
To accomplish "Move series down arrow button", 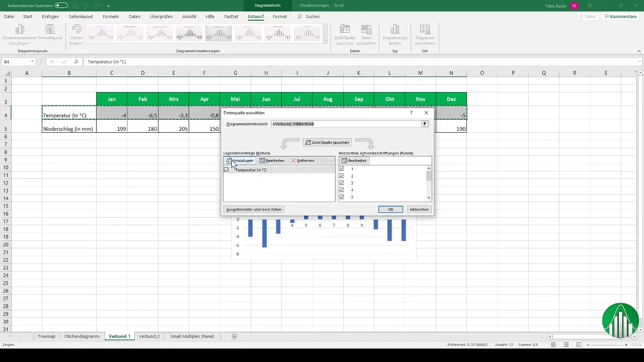I will click(x=331, y=160).
